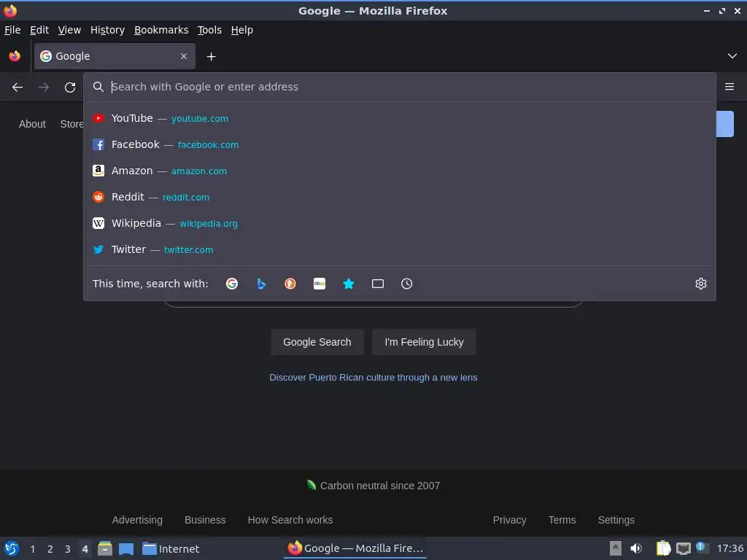The width and height of the screenshot is (747, 560).
Task: Select the YouTube suggestion
Action: [x=400, y=118]
